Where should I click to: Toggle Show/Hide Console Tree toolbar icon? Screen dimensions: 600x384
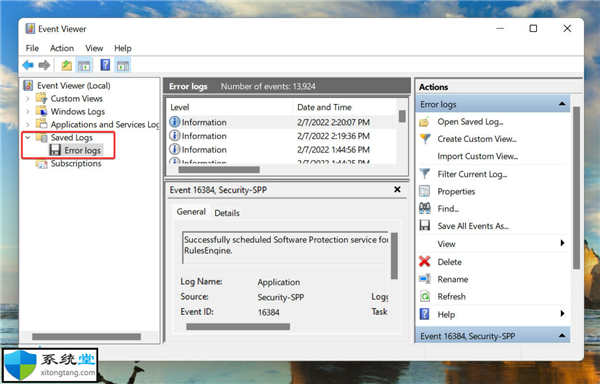click(x=84, y=65)
